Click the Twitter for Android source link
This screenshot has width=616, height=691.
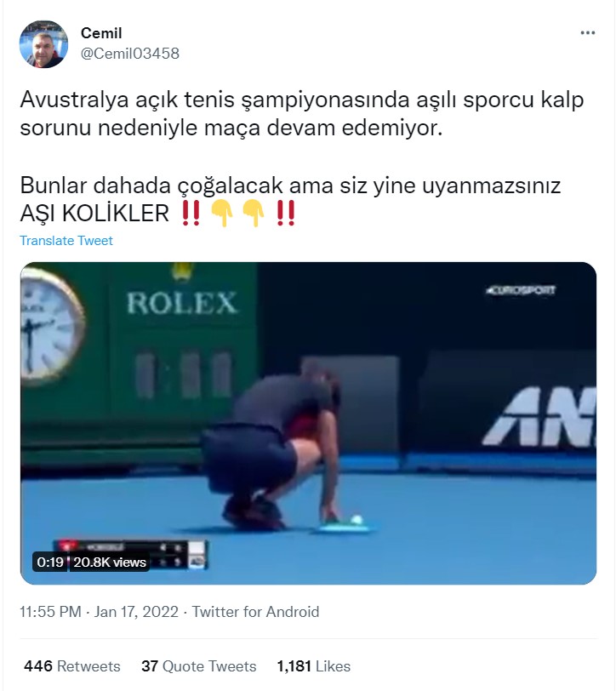pos(255,612)
